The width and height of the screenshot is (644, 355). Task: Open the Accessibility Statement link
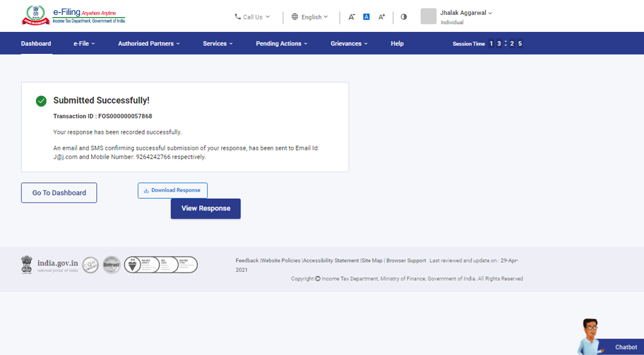331,260
